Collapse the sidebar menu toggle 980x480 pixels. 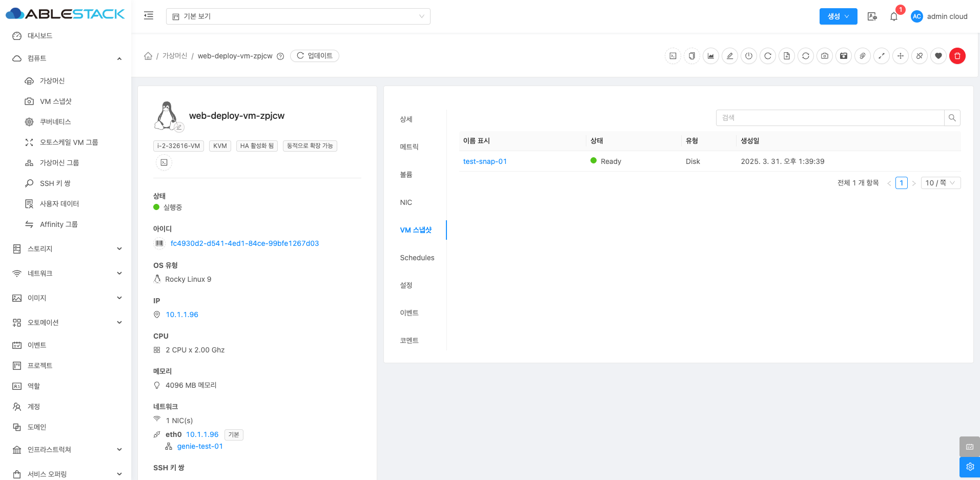pyautogui.click(x=149, y=16)
